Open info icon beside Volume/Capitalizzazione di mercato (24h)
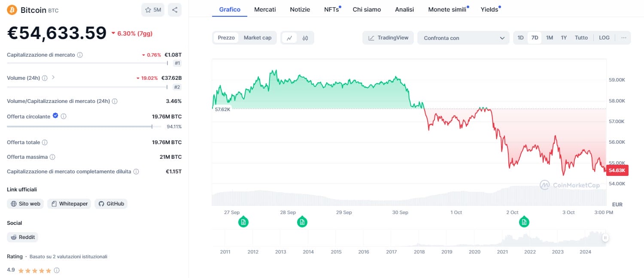The image size is (644, 278). click(115, 101)
